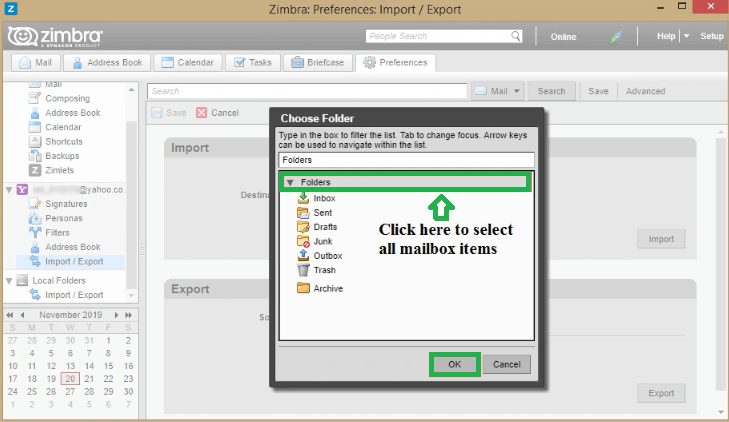Select the Composing preferences icon
This screenshot has height=422, width=729.
click(35, 98)
